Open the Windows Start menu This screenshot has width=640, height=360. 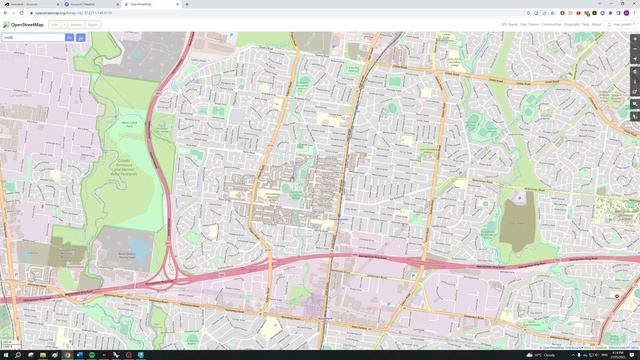[x=6, y=355]
